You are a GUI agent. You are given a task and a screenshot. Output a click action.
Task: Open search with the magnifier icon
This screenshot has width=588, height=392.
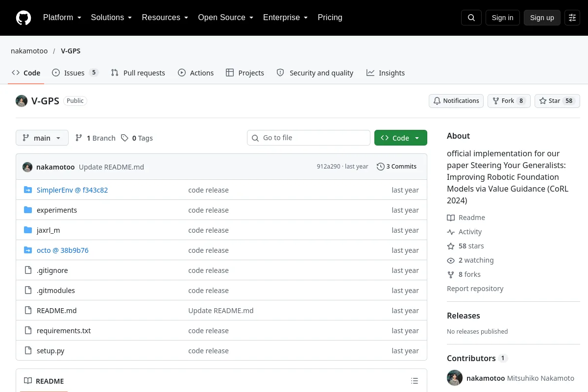[x=471, y=18]
